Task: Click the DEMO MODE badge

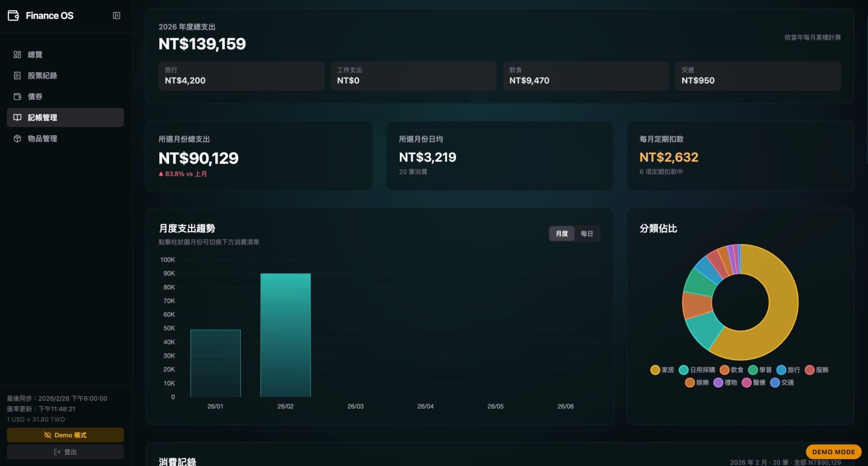Action: click(x=833, y=452)
